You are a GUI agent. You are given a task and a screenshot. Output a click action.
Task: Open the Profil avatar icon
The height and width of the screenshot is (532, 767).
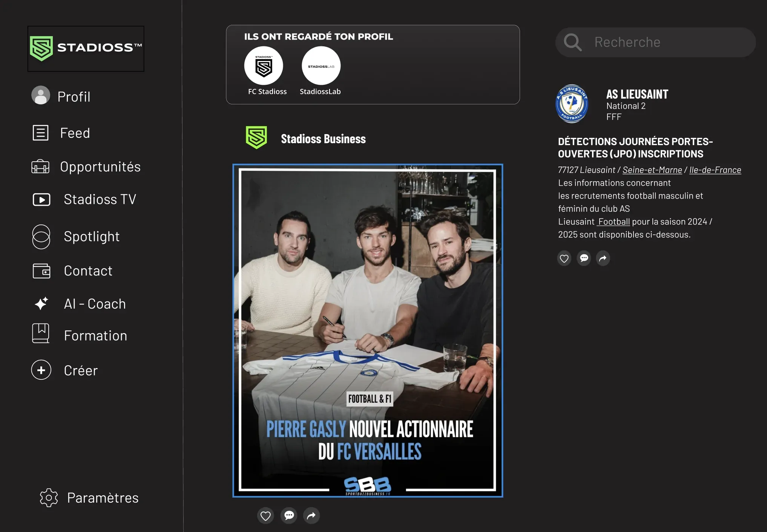pyautogui.click(x=41, y=95)
